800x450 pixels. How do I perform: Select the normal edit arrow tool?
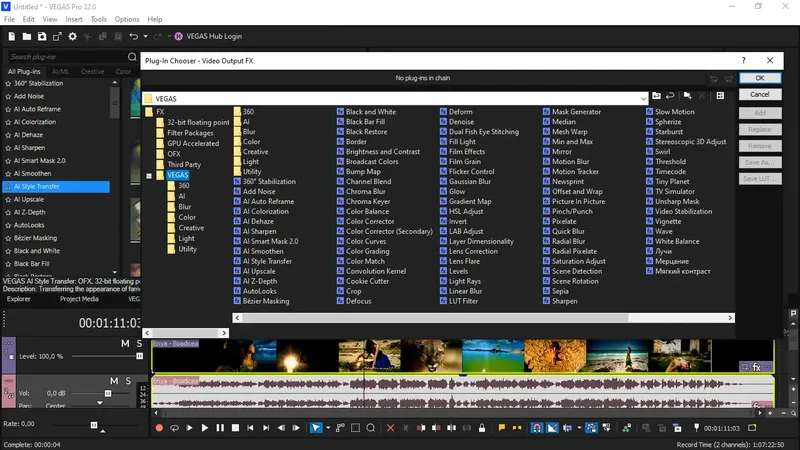316,428
